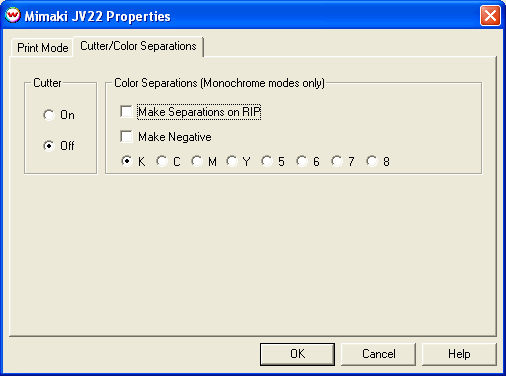Select the M separation radio button
Screen dimensions: 506x376
click(x=197, y=161)
